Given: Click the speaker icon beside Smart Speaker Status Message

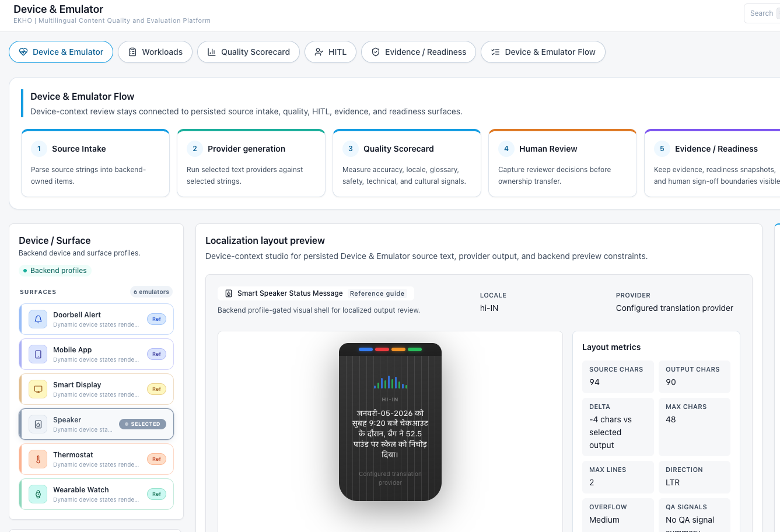Looking at the screenshot, I should [229, 293].
